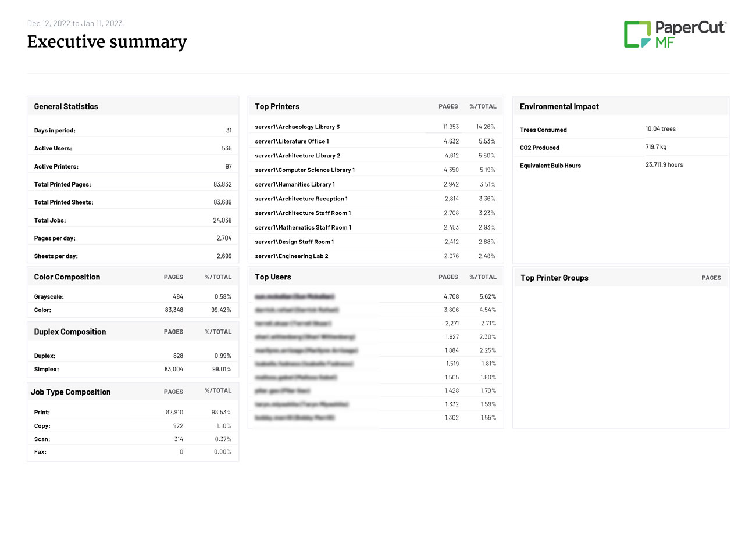Select the Print pages value 82,910
Screen dimensions: 756x534
click(x=174, y=412)
